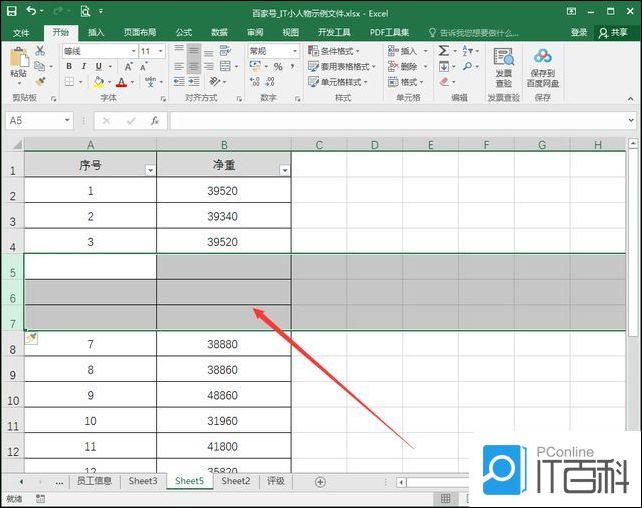Image resolution: width=642 pixels, height=508 pixels.
Task: Click the cut scissors icon
Action: 41,50
